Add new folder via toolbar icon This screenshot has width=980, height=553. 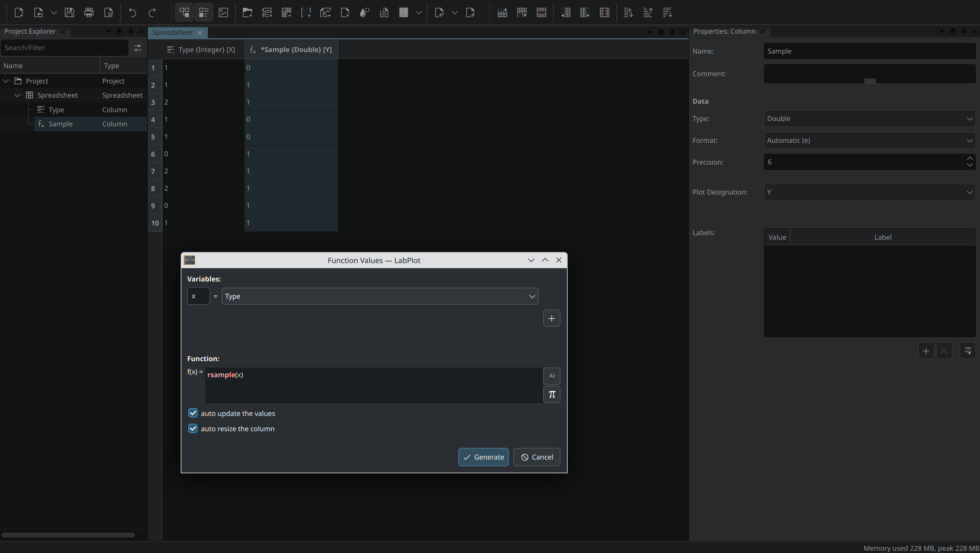pos(247,13)
